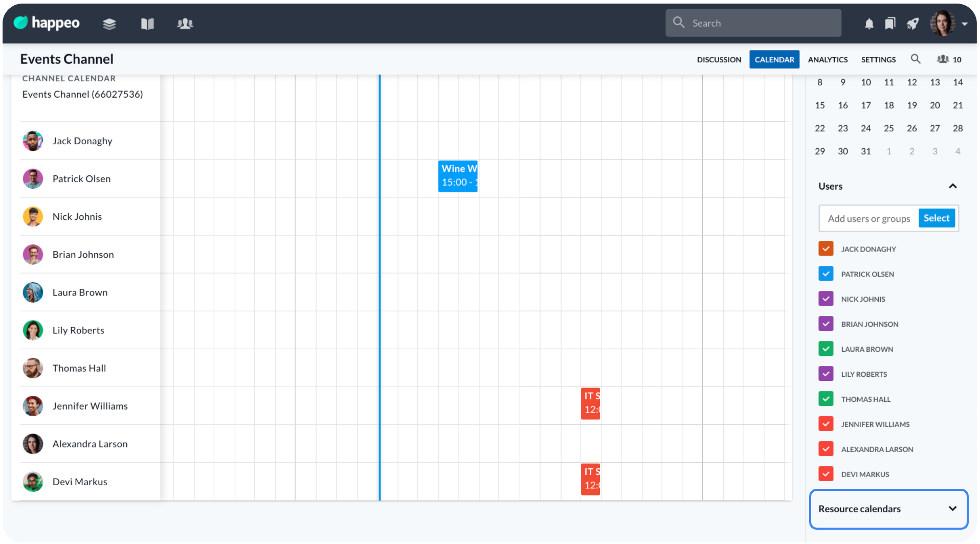Click the rocket launch icon
Viewport: 980px width, 544px height.
pos(912,24)
